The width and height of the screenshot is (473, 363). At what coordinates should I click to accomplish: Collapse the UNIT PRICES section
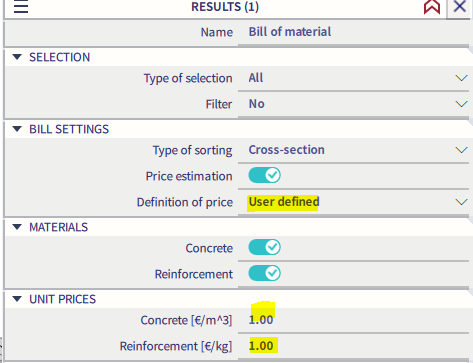(x=17, y=299)
